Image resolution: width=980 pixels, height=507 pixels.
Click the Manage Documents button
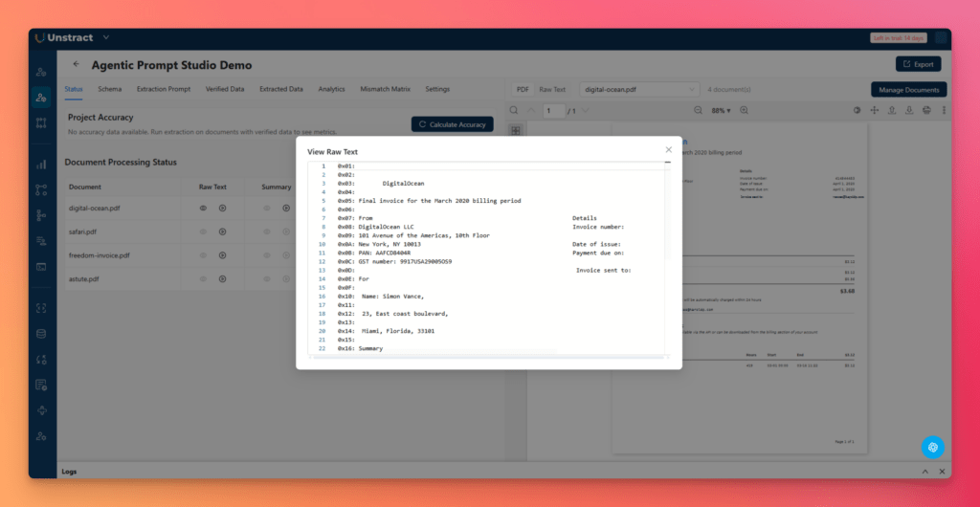pos(908,89)
